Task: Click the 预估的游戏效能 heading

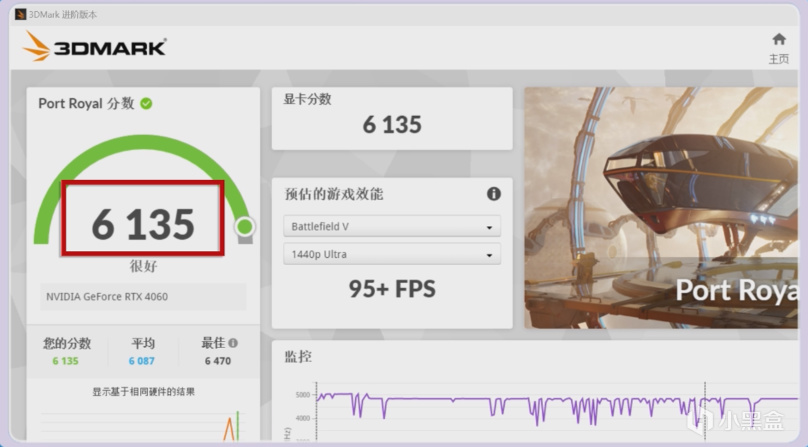Action: click(334, 194)
